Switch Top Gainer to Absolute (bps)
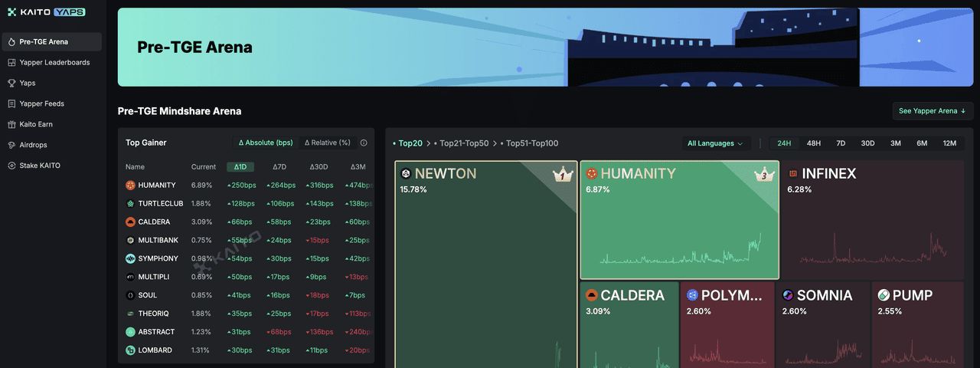 (x=266, y=143)
